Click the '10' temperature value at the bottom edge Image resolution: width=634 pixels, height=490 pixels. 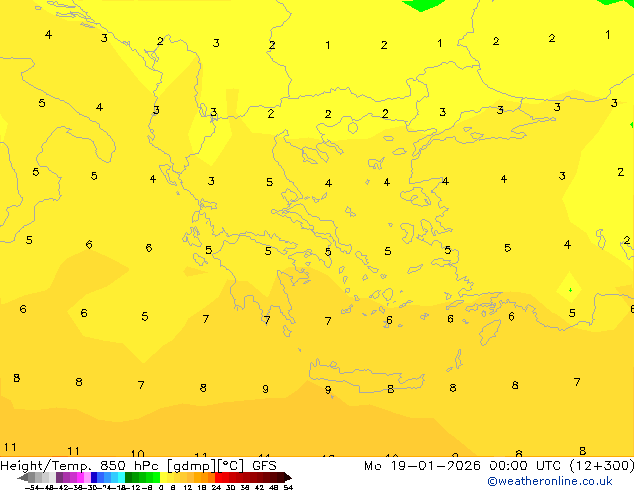(x=138, y=453)
